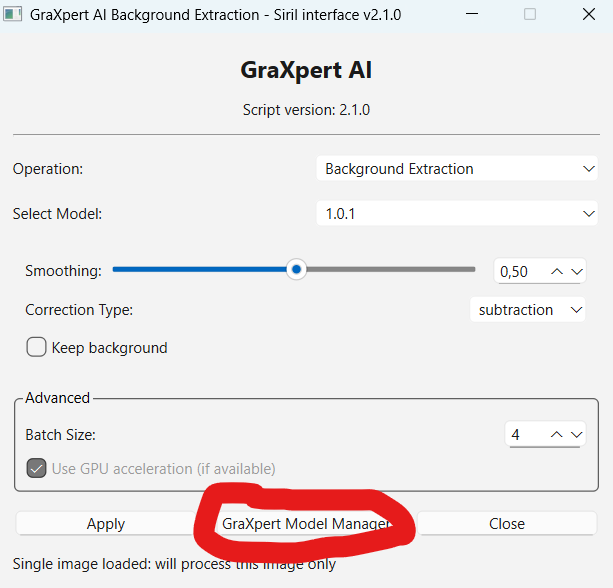Click the 'Advanced' group label
Image resolution: width=613 pixels, height=588 pixels.
click(x=57, y=398)
